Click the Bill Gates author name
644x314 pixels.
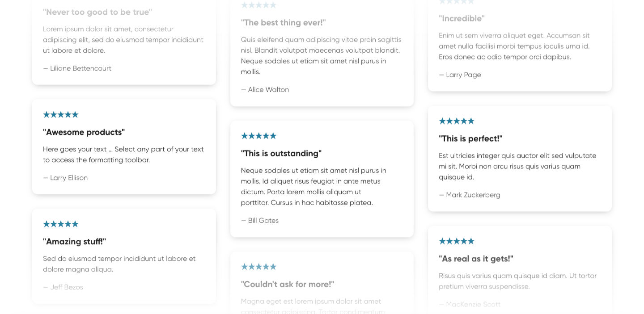click(x=263, y=221)
